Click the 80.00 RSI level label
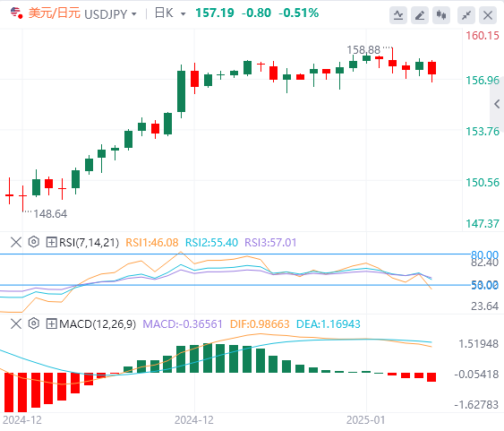Image resolution: width=504 pixels, height=431 pixels. coord(484,255)
